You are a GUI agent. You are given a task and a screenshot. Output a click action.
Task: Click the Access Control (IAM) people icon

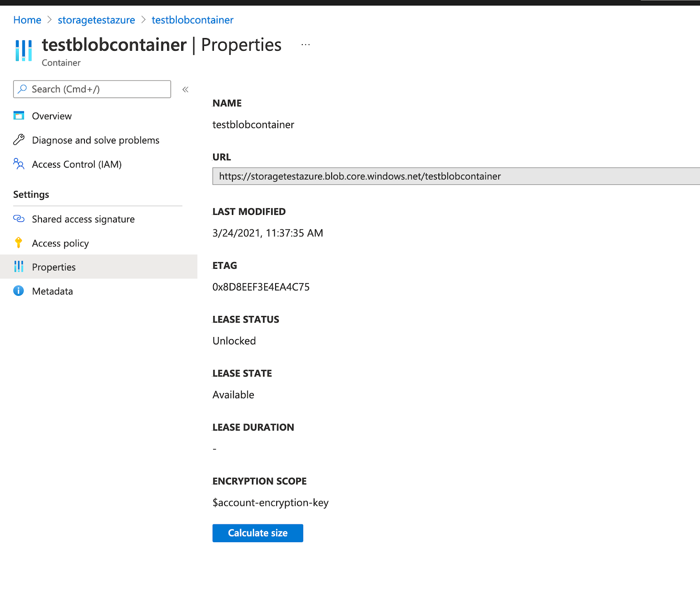point(18,164)
